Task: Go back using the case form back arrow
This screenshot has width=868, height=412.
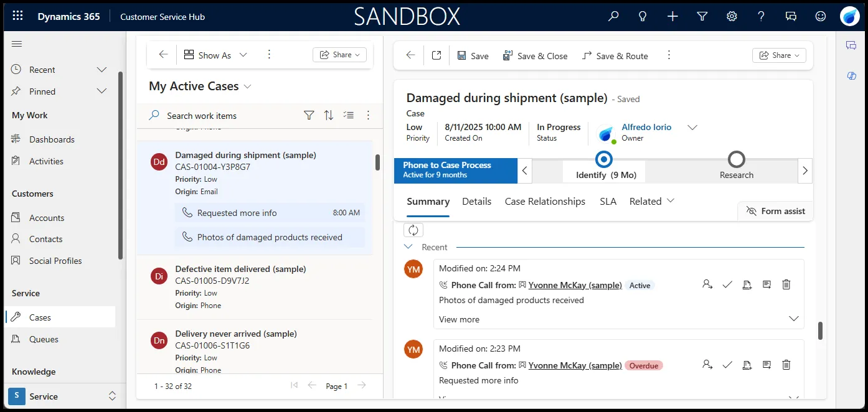Action: [x=410, y=55]
